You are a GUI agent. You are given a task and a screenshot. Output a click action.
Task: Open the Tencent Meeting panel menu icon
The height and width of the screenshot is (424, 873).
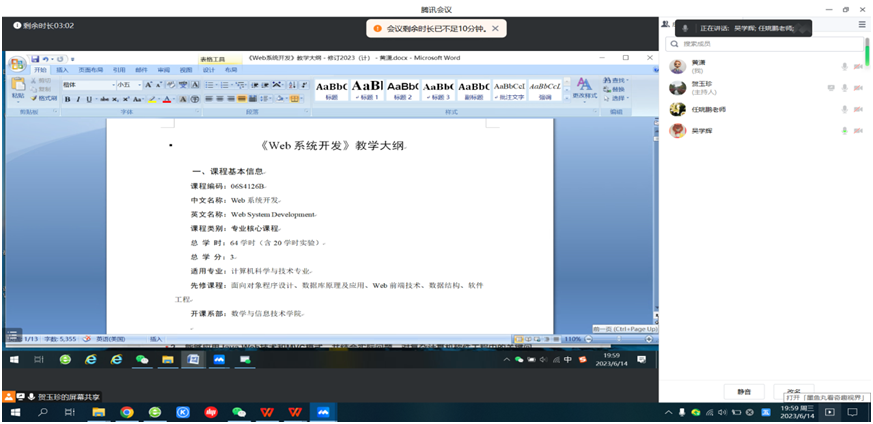[x=862, y=25]
